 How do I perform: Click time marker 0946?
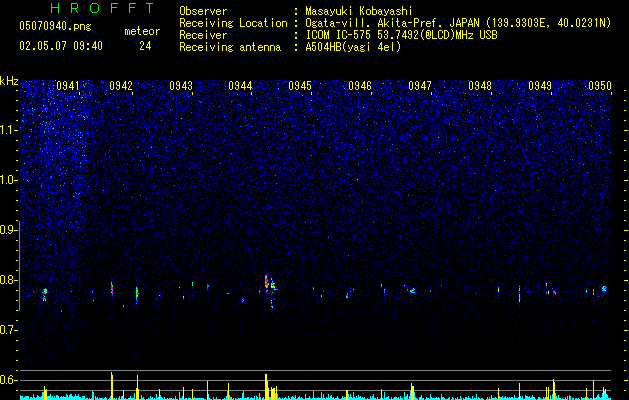point(360,86)
